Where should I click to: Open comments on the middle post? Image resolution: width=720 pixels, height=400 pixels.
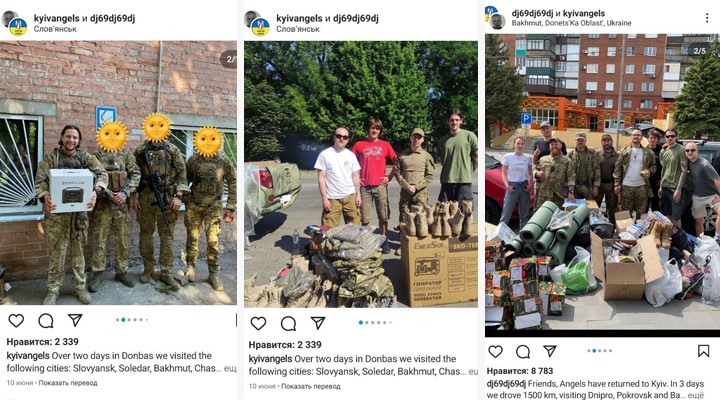click(288, 323)
